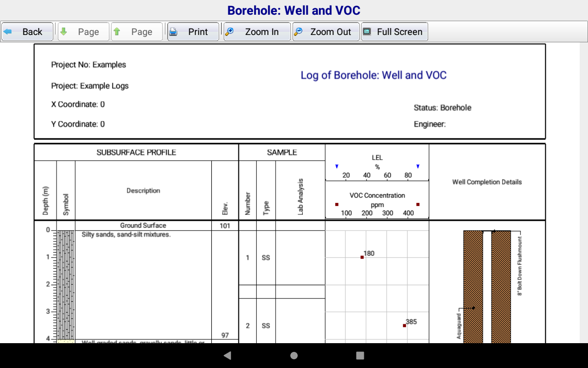Image resolution: width=588 pixels, height=368 pixels.
Task: Select the 180 ppm VOC data point
Action: (x=362, y=257)
